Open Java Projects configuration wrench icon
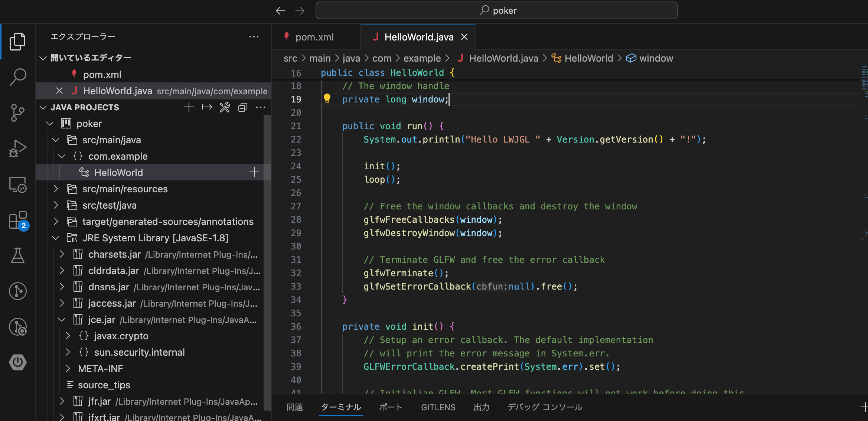Screen dimensions: 868x421 225,107
